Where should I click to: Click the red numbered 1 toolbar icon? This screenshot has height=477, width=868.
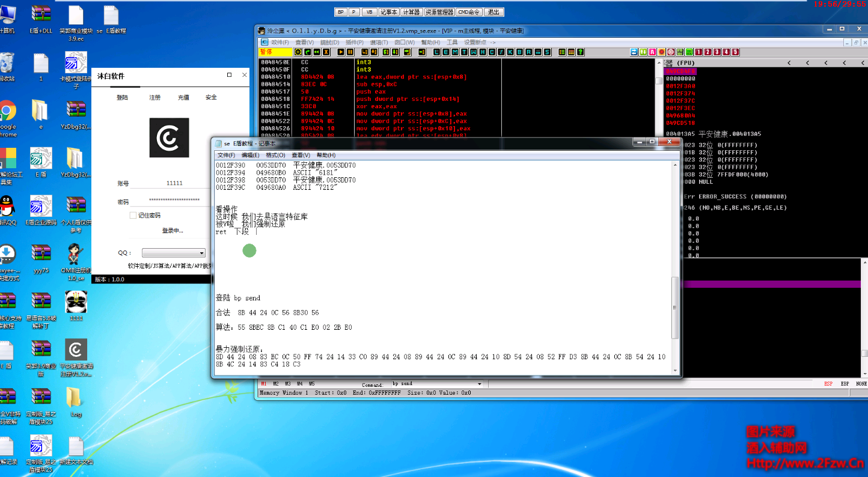click(x=699, y=52)
